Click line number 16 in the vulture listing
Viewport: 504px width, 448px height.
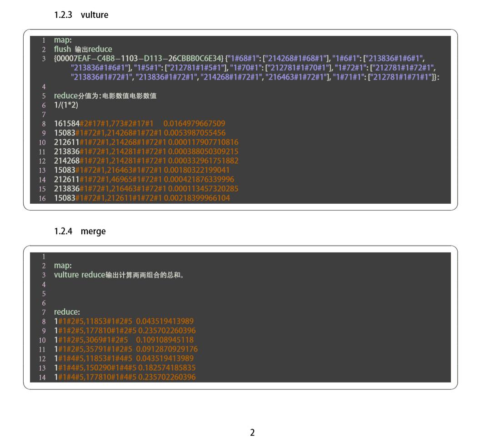click(x=42, y=198)
